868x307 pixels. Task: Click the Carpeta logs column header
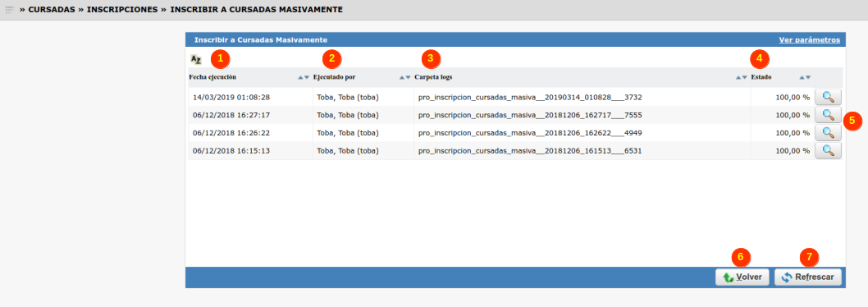pyautogui.click(x=433, y=77)
